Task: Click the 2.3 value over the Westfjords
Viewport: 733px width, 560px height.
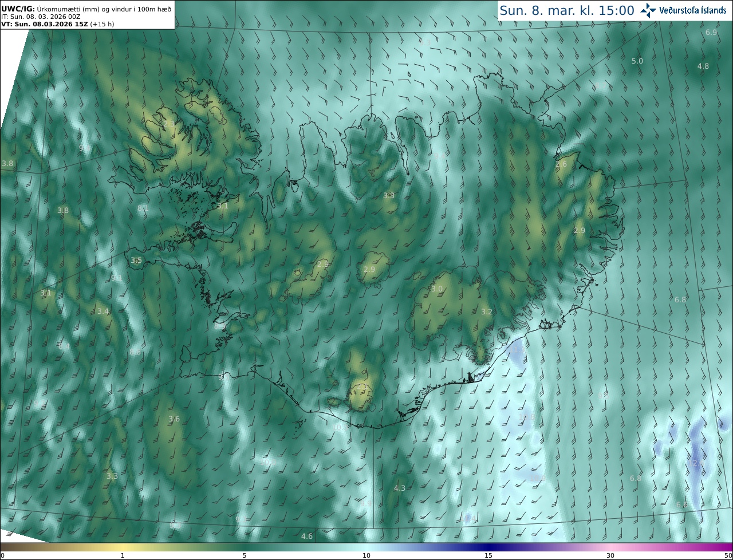Action: pyautogui.click(x=170, y=124)
